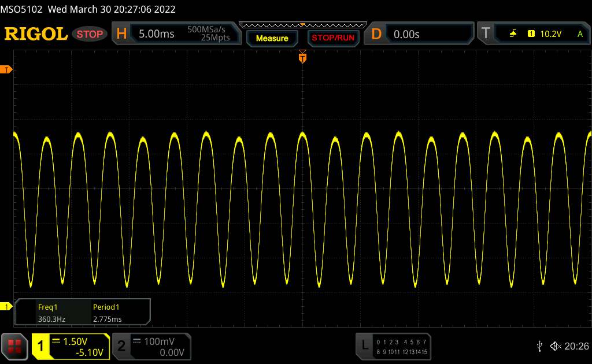This screenshot has width=592, height=364.
Task: Click the rising edge trigger type icon
Action: (x=513, y=34)
